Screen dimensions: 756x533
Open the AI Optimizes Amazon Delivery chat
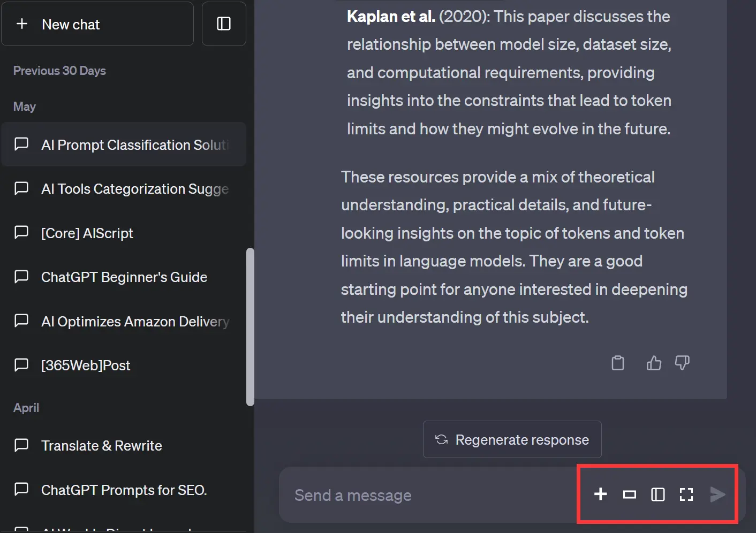pos(124,321)
